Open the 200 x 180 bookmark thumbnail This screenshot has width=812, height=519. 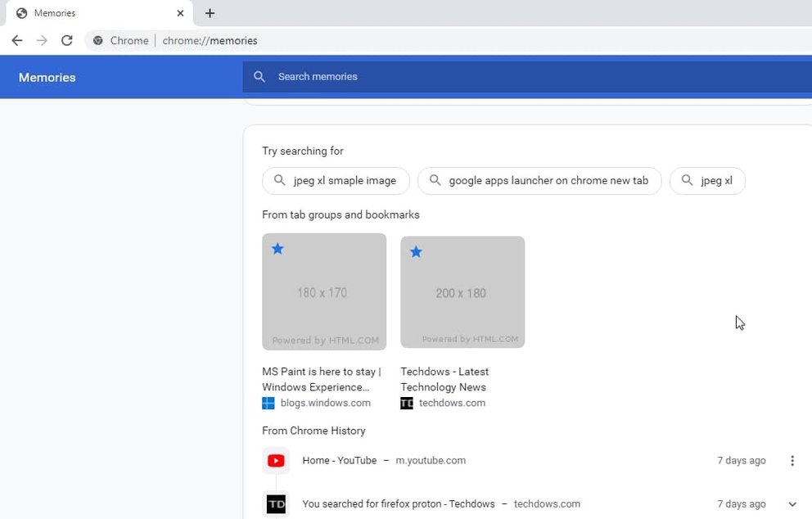point(462,292)
